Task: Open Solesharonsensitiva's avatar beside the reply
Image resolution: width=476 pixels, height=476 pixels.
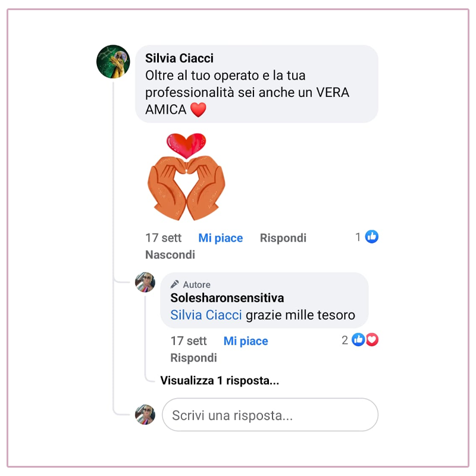Action: coord(145,282)
